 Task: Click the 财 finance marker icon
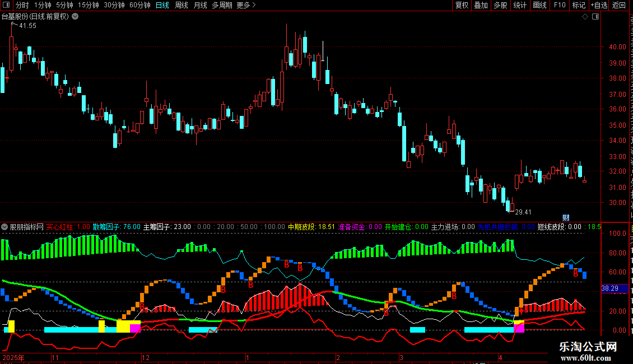[x=566, y=217]
